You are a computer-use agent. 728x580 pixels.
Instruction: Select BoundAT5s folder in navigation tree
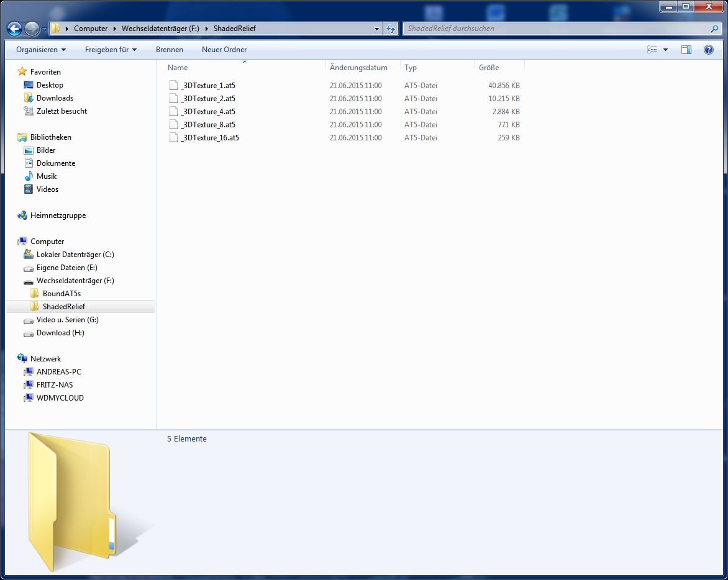click(61, 294)
